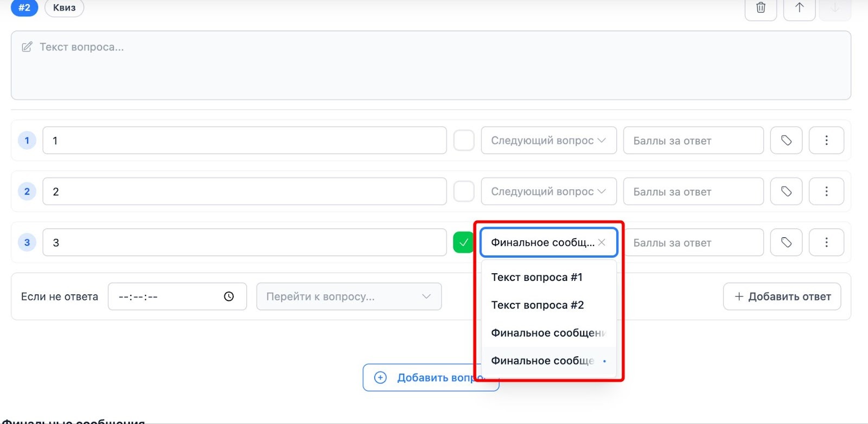Select Текст вопроса #1 from the list

tap(537, 277)
